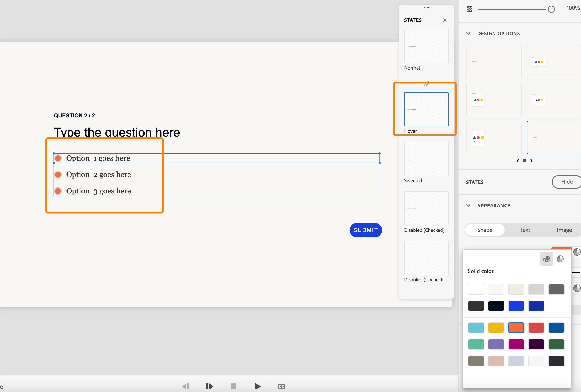Select Option 2 radio button
The image size is (581, 392).
coord(58,174)
